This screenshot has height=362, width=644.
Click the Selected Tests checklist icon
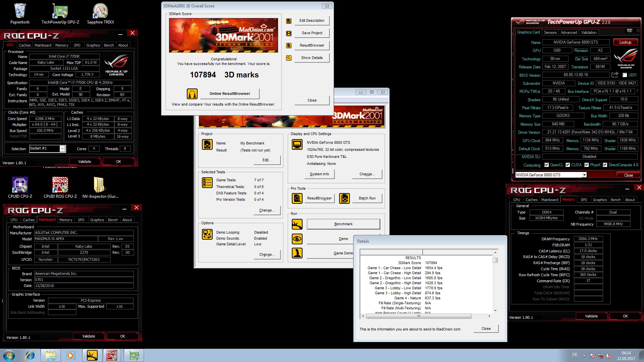coord(207,183)
